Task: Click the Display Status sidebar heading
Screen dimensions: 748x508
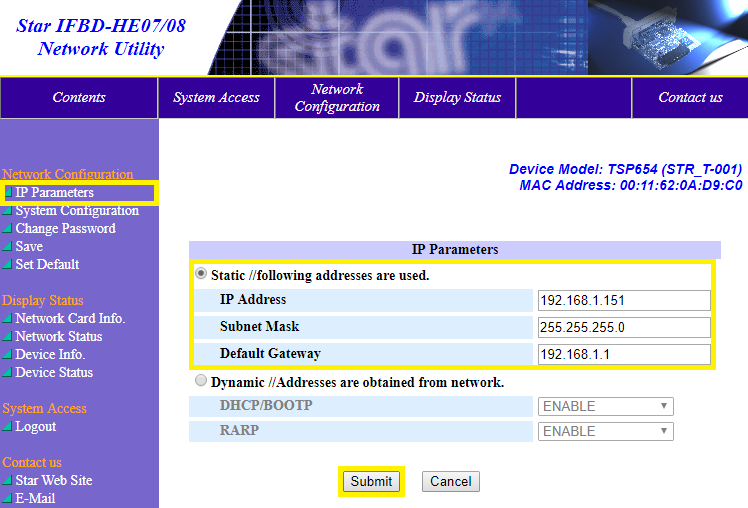Action: click(x=43, y=301)
